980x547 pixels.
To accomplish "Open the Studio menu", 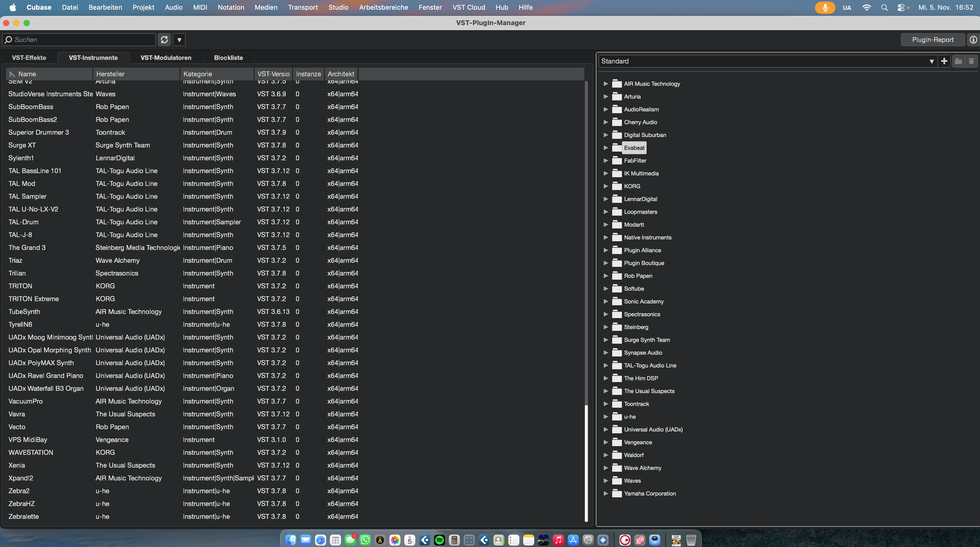I will (338, 8).
